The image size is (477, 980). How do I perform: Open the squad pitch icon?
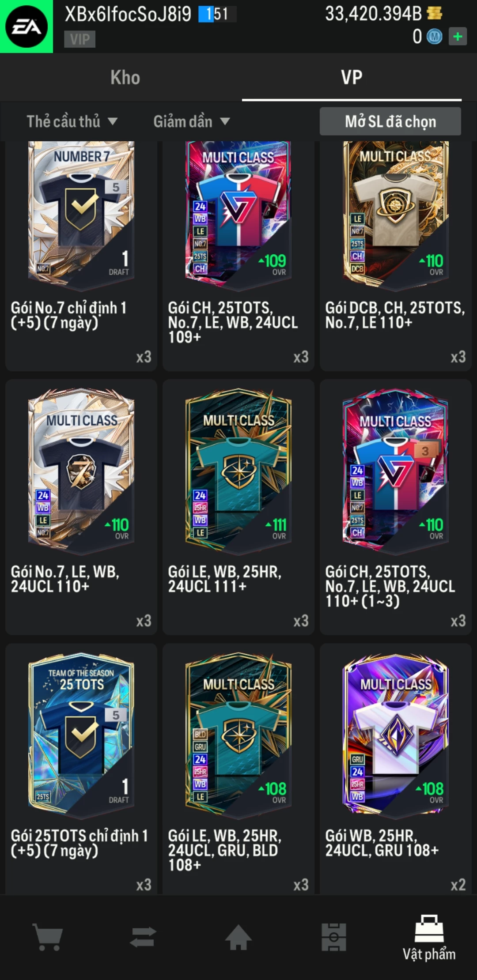point(334,936)
